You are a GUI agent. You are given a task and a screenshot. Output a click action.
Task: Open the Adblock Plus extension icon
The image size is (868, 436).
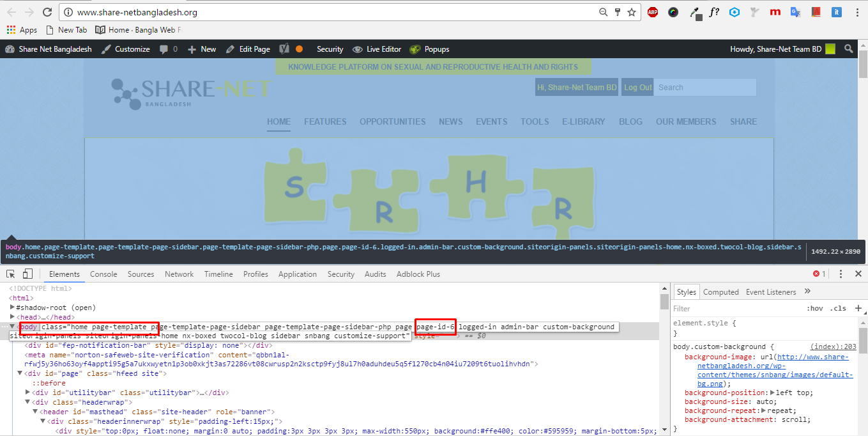(x=653, y=12)
